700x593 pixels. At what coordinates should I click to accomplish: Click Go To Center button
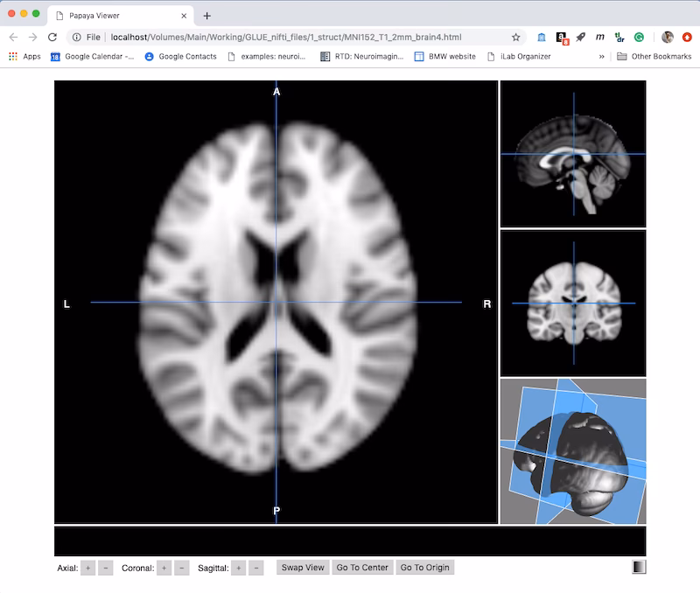(x=362, y=568)
